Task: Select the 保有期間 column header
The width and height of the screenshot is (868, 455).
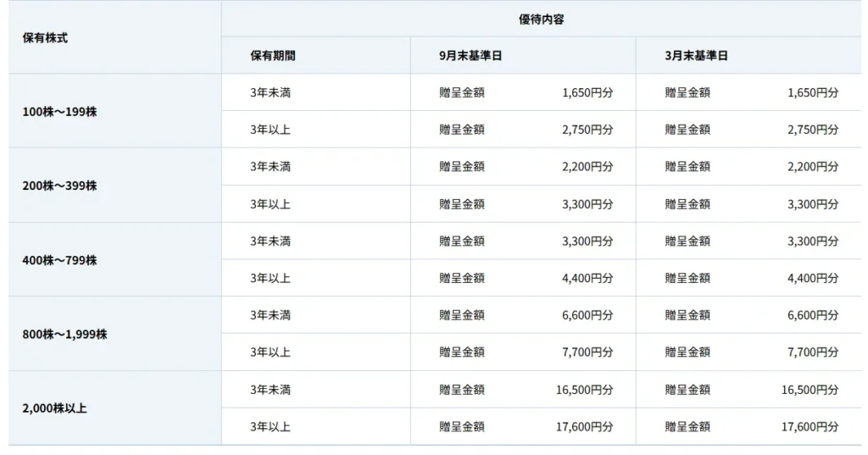Action: (x=273, y=56)
